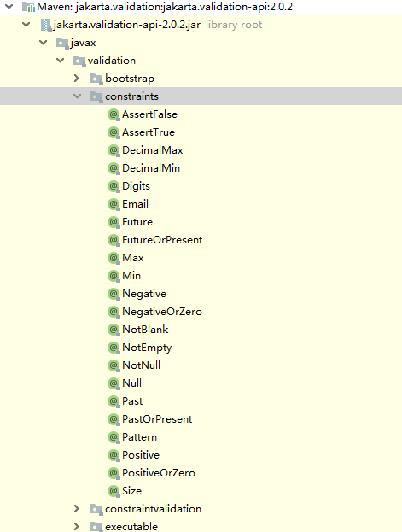The image size is (402, 532).
Task: Click the jakarta.validation-api jar library icon
Action: (x=46, y=25)
